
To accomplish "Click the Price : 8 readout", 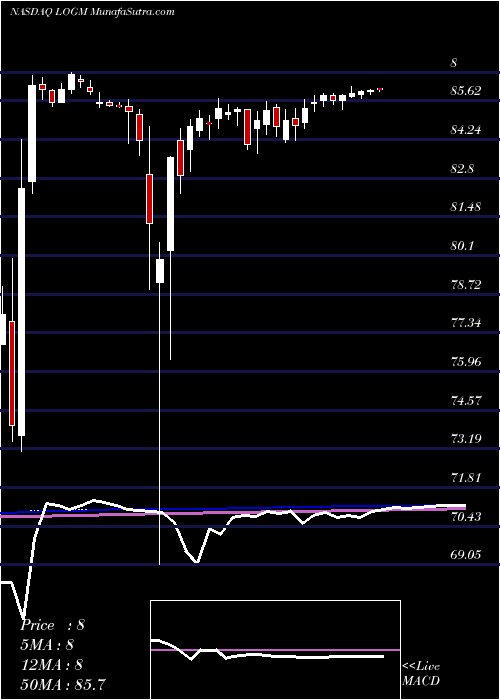I will [x=53, y=625].
